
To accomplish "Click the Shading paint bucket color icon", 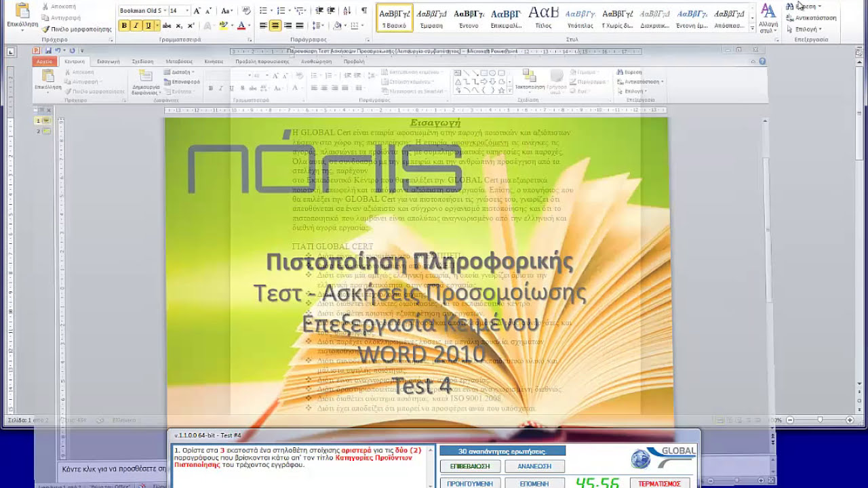I will (338, 26).
